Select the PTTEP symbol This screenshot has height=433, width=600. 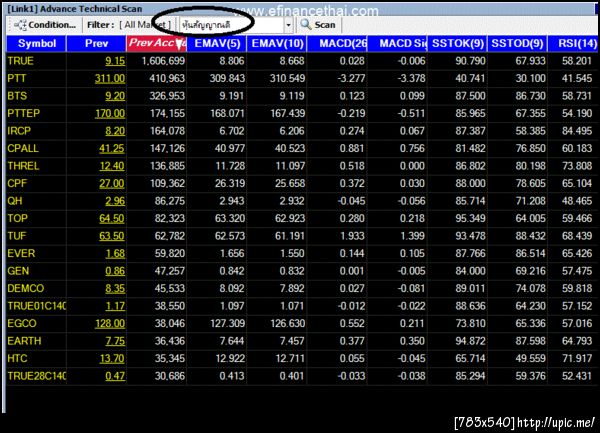click(x=23, y=114)
